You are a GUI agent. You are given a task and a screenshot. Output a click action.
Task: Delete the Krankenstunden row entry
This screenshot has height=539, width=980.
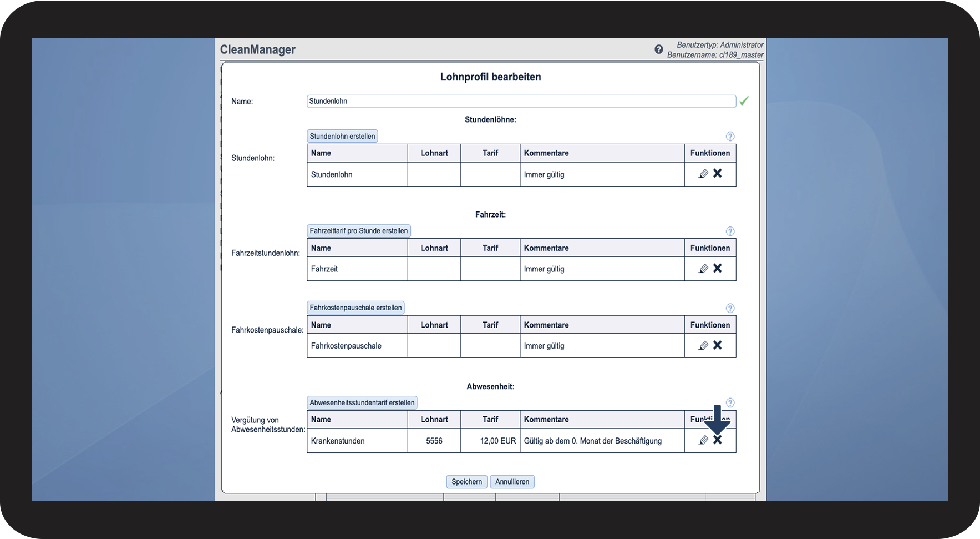coord(718,440)
